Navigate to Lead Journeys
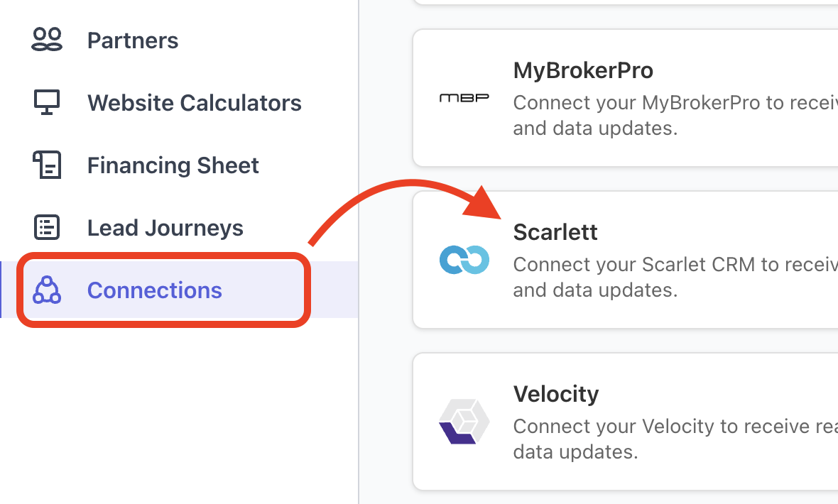Screen dimensions: 838x504 point(165,228)
